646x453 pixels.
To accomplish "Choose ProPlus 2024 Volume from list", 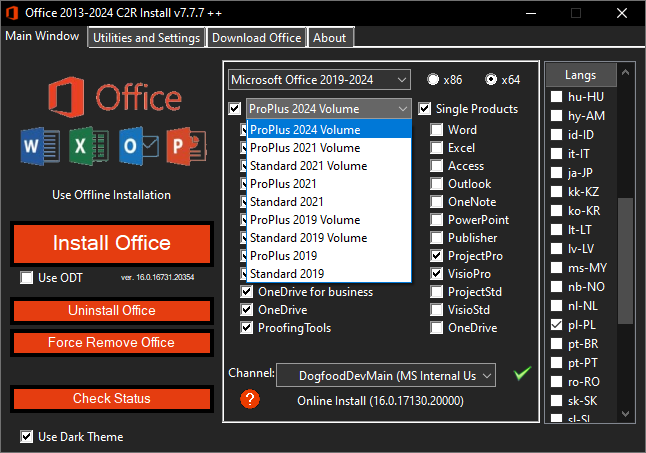I will tap(329, 130).
